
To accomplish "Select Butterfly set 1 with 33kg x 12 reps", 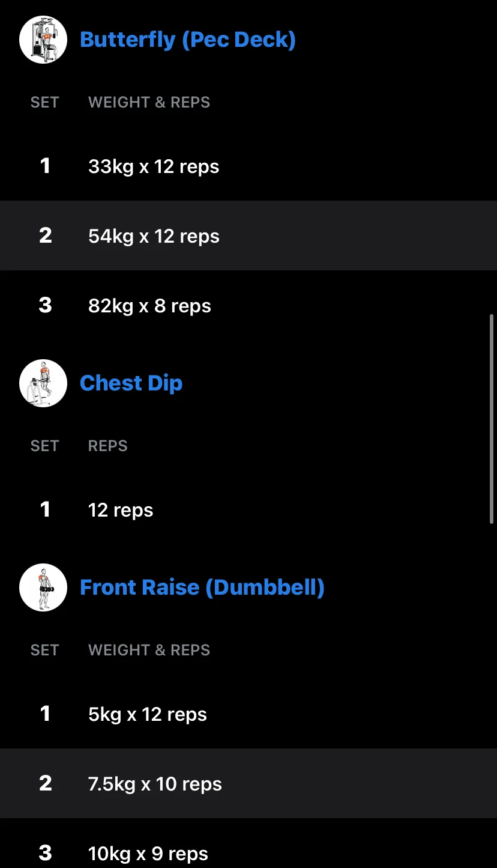I will 248,166.
